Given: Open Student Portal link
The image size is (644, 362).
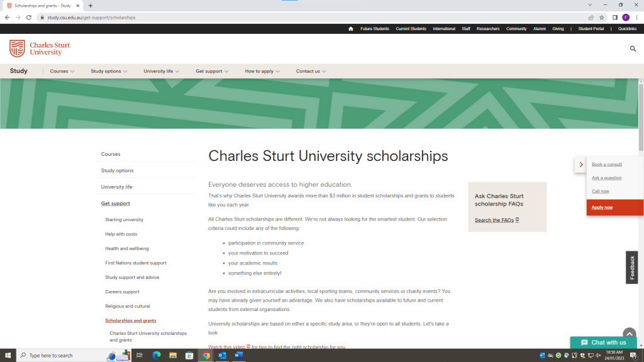Looking at the screenshot, I should pyautogui.click(x=591, y=29).
